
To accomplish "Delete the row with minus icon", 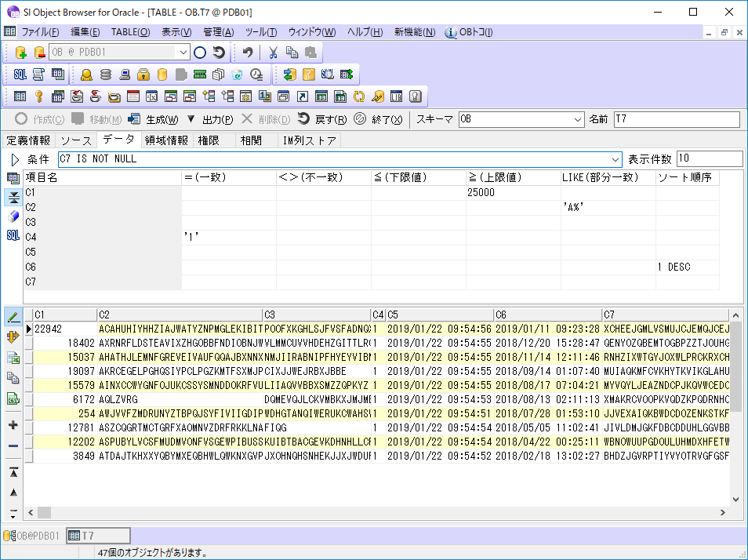I will [13, 445].
